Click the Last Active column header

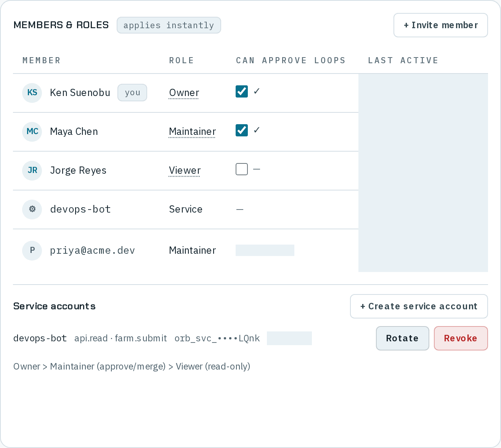pos(403,61)
